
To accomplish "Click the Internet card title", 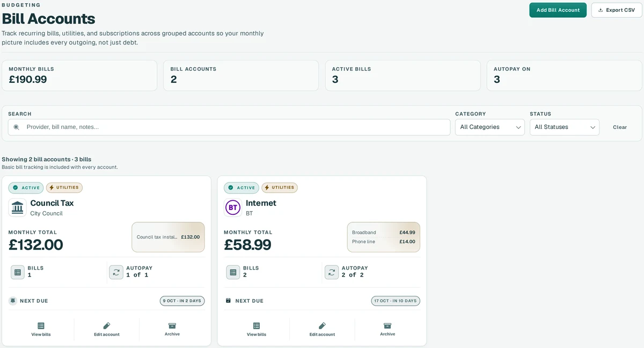I will pyautogui.click(x=261, y=203).
